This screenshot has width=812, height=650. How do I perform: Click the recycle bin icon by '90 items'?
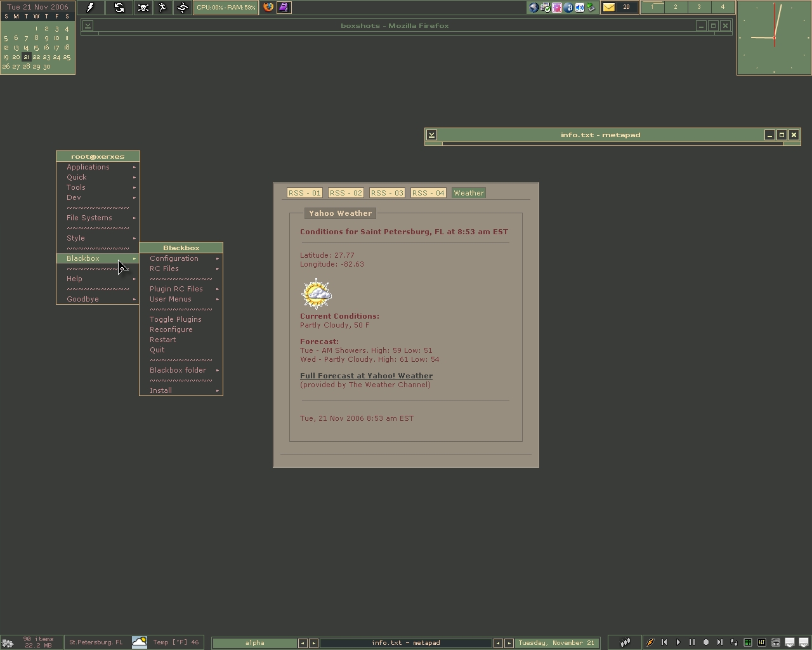coord(8,642)
